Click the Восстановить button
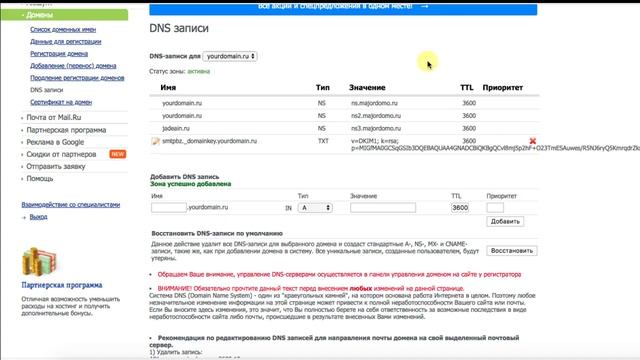Screen dimensions: 640x360 (x=512, y=251)
